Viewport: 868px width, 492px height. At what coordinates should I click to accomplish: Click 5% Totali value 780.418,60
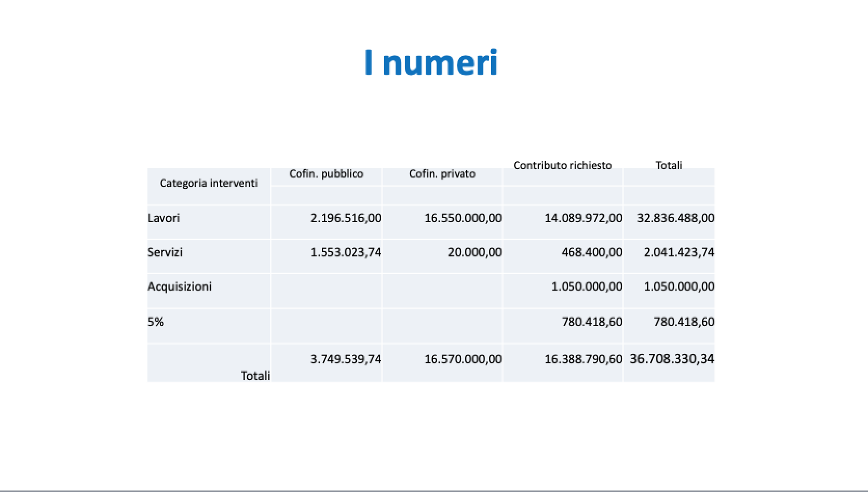point(684,322)
